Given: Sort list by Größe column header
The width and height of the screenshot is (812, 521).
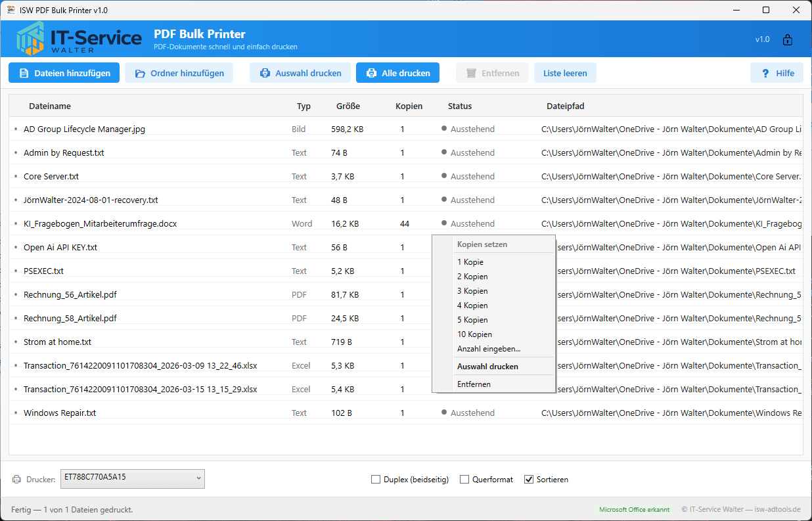Looking at the screenshot, I should pyautogui.click(x=348, y=106).
